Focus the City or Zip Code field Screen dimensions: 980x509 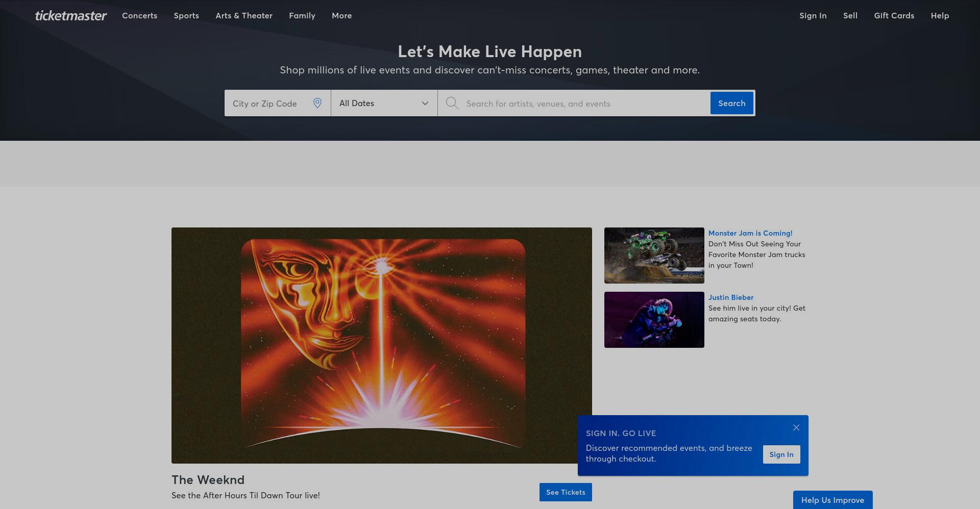click(278, 103)
